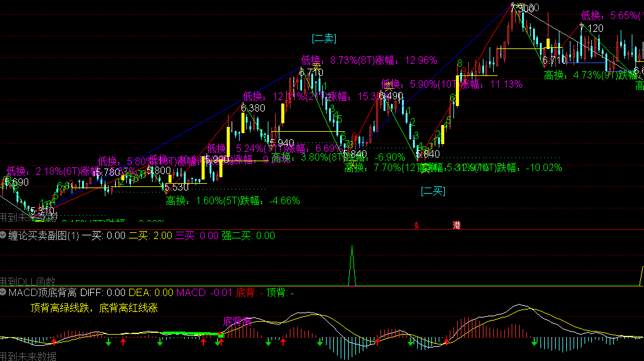Select the [二买] buy signal label
The height and width of the screenshot is (361, 644).
[433, 191]
